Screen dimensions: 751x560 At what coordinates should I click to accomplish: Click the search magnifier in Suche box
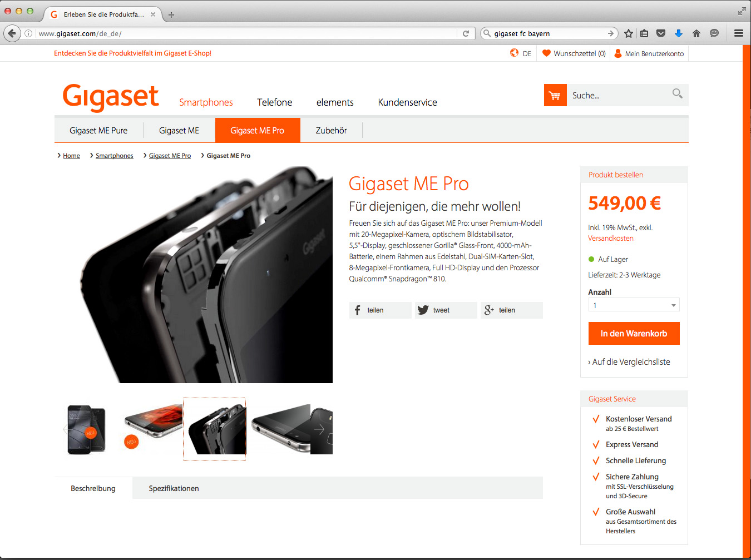[677, 93]
